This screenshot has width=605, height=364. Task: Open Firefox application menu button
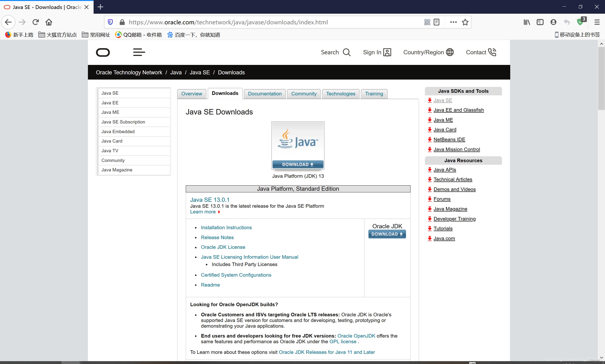click(x=597, y=22)
